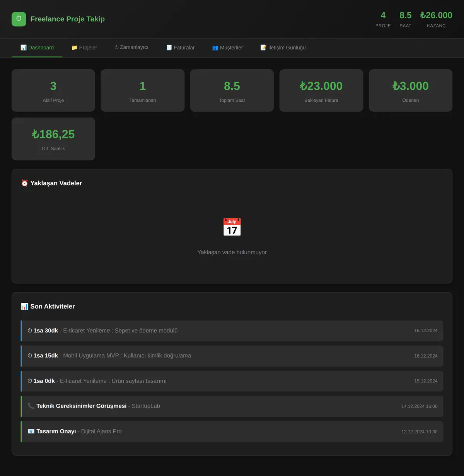Select the E-ticaret Yenileme Sepet ve ödeme modülü entry
The height and width of the screenshot is (476, 464).
pos(232,331)
